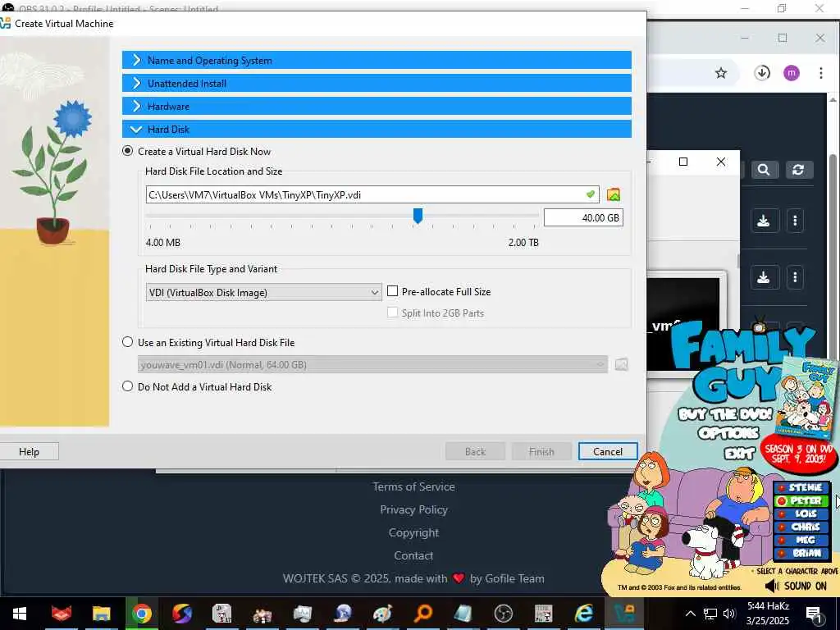Show hidden system tray icons
Viewport: 840px width, 630px height.
691,614
